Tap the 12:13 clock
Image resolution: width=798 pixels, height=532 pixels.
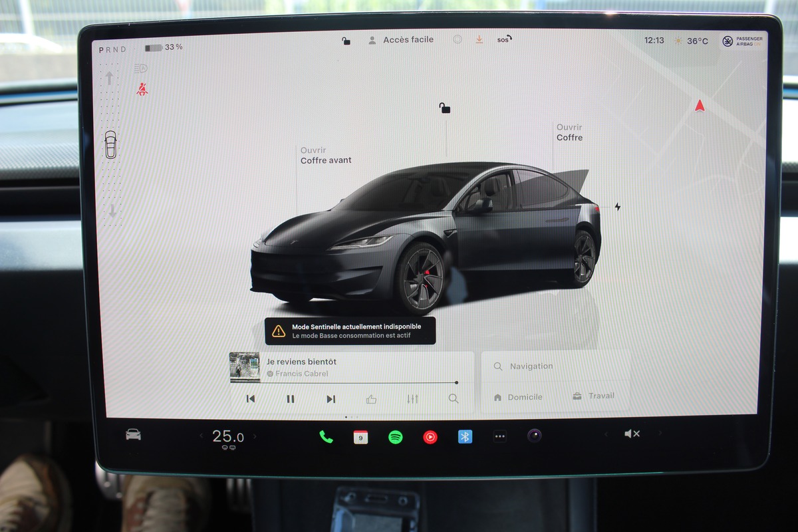(654, 41)
